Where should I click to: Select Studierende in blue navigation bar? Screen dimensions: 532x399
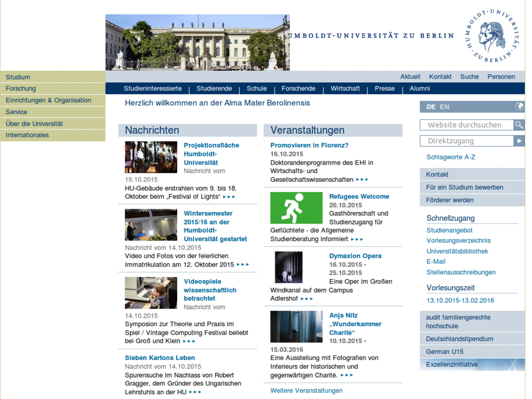214,88
